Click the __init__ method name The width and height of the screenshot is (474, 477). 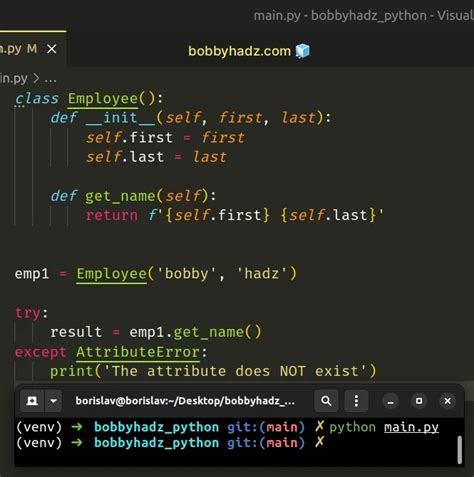[120, 118]
